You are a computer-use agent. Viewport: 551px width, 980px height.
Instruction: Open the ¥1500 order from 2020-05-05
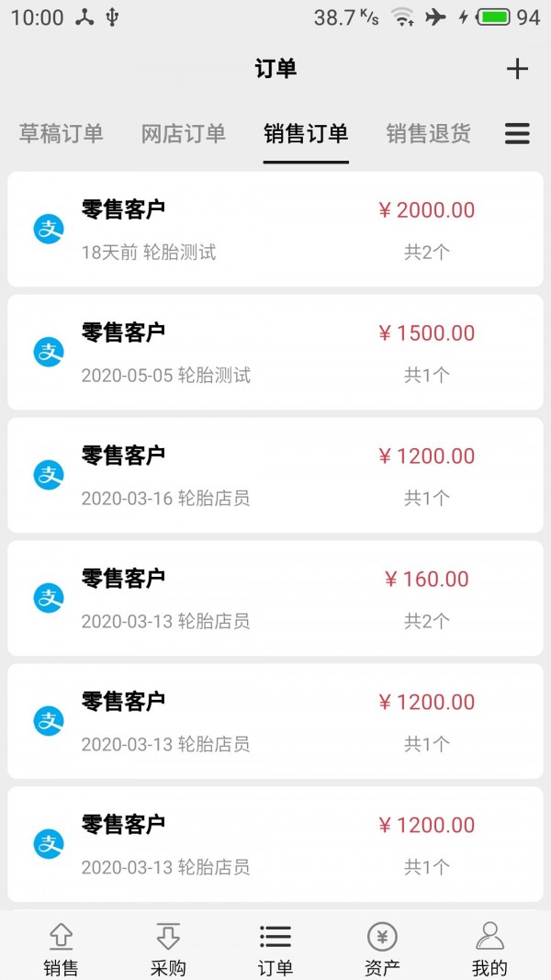[x=275, y=353]
